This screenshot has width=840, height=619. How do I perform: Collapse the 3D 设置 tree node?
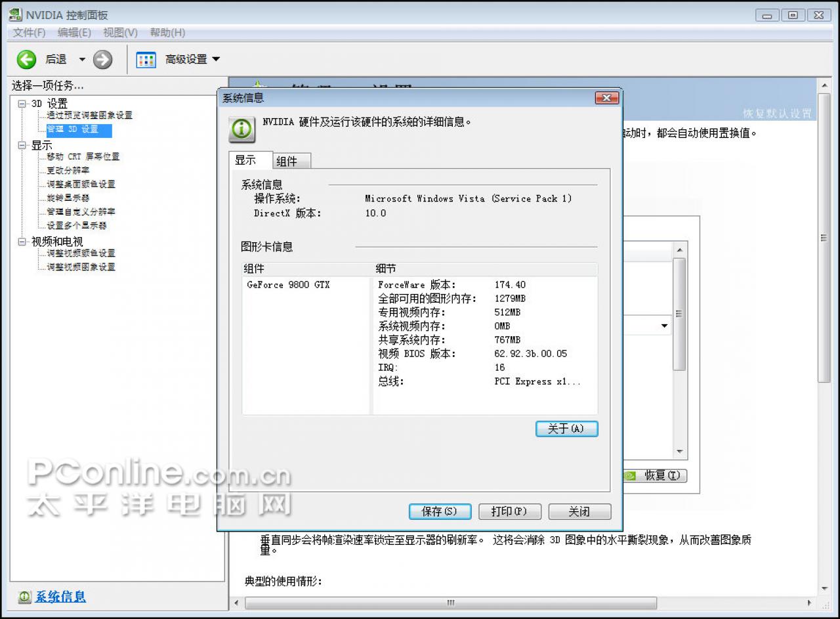(x=22, y=104)
